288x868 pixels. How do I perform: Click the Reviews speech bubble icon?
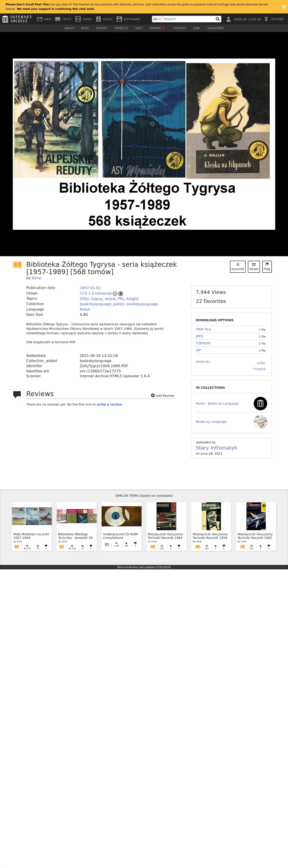coord(17,395)
